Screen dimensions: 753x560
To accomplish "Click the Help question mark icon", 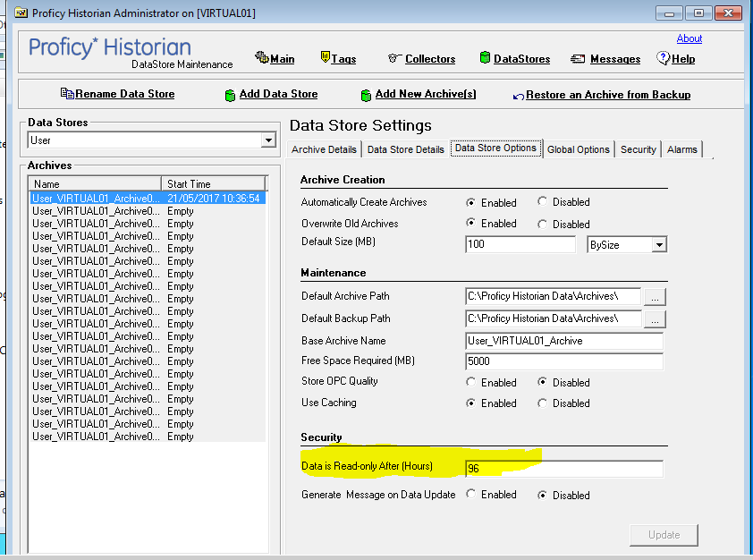I will pos(663,58).
